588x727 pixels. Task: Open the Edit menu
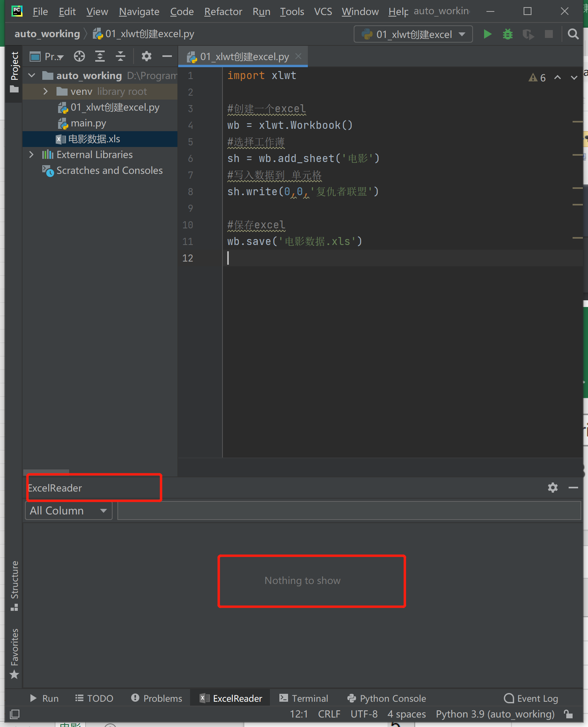point(67,11)
